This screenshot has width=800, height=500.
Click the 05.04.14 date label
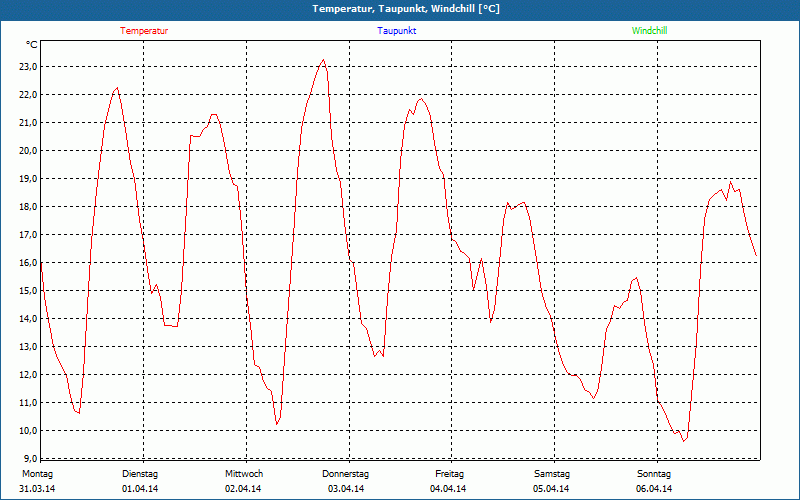pos(551,489)
